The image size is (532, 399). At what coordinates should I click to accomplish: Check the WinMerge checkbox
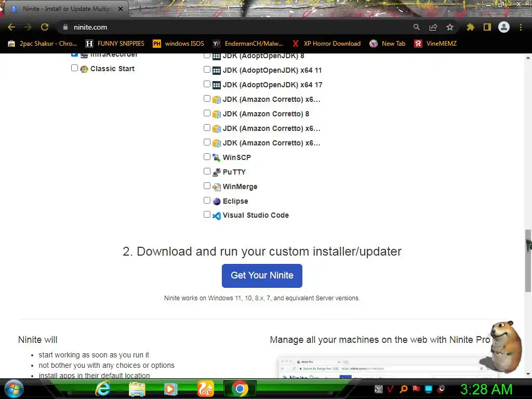point(207,186)
